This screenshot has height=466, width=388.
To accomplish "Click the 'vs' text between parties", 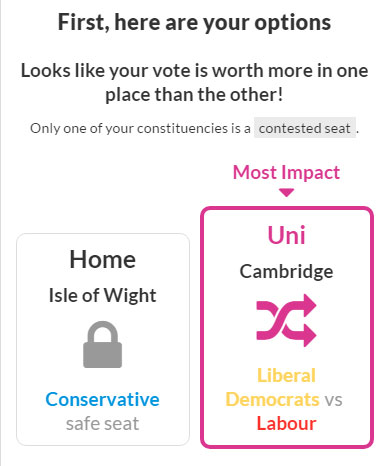I will (x=334, y=399).
